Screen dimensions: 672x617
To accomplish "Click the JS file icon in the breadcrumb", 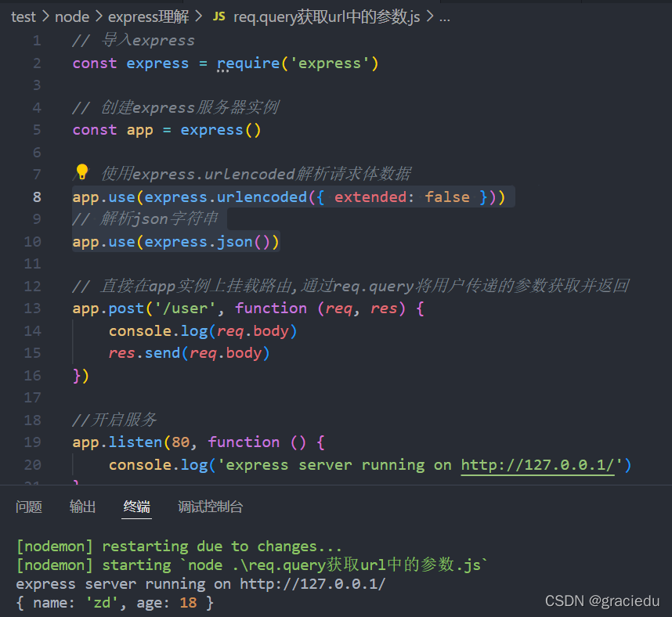I will (x=219, y=16).
